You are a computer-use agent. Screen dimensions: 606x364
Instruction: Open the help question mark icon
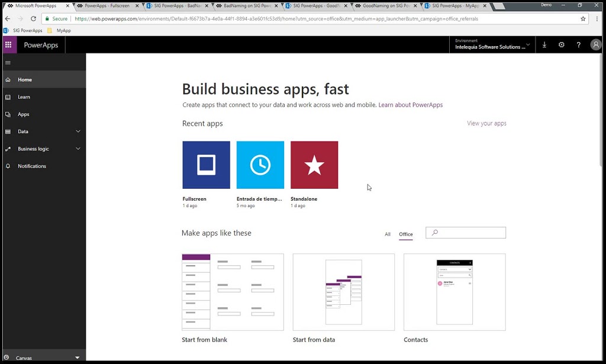tap(579, 45)
